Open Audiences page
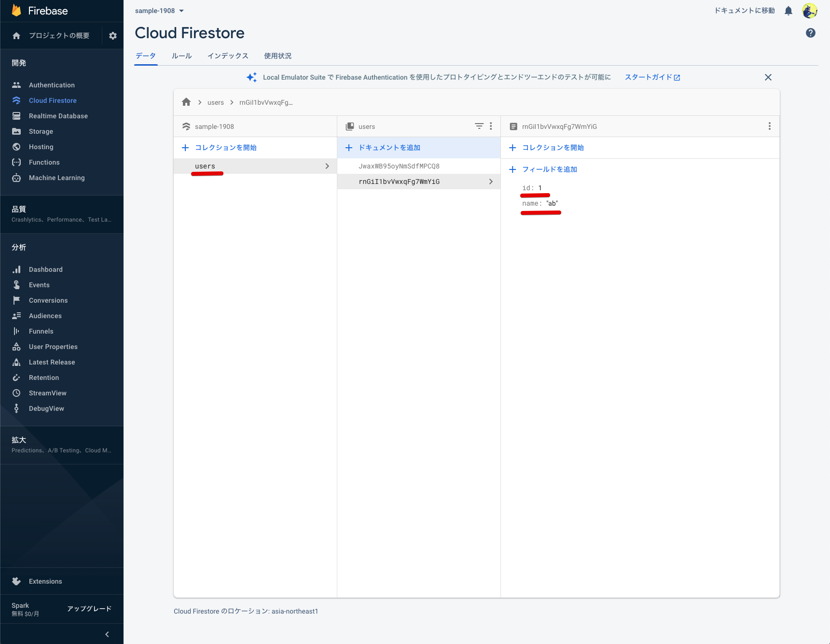 point(45,316)
